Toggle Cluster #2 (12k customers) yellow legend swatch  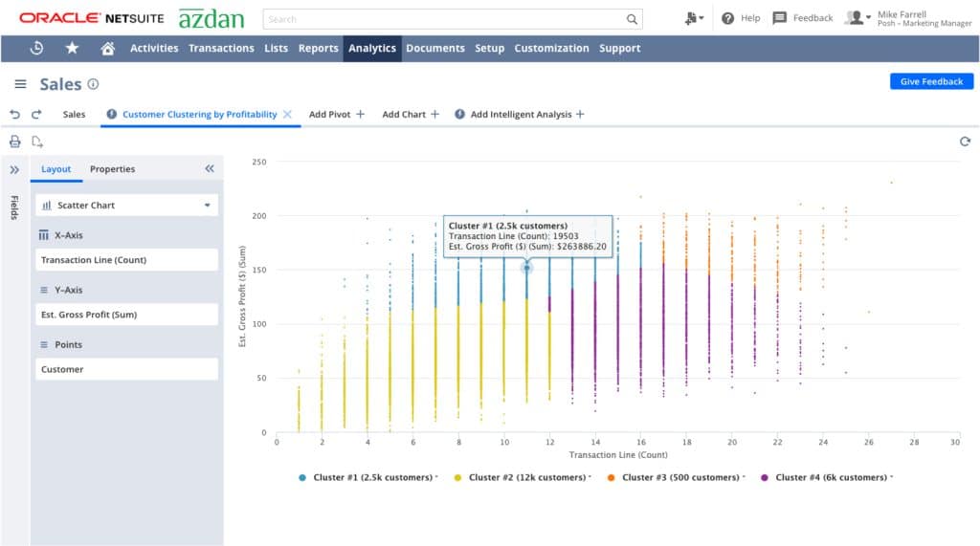pyautogui.click(x=457, y=477)
